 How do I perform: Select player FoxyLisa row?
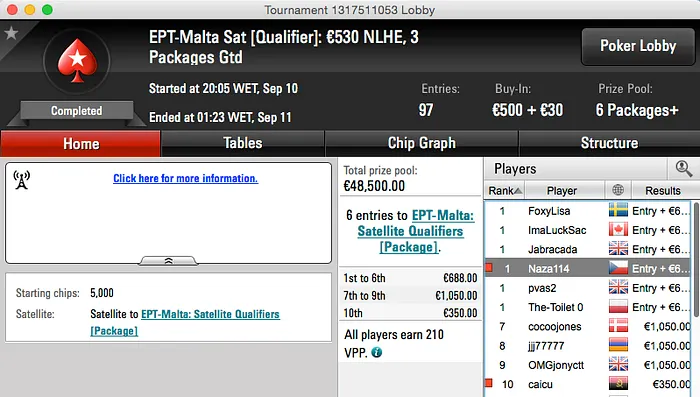[588, 211]
